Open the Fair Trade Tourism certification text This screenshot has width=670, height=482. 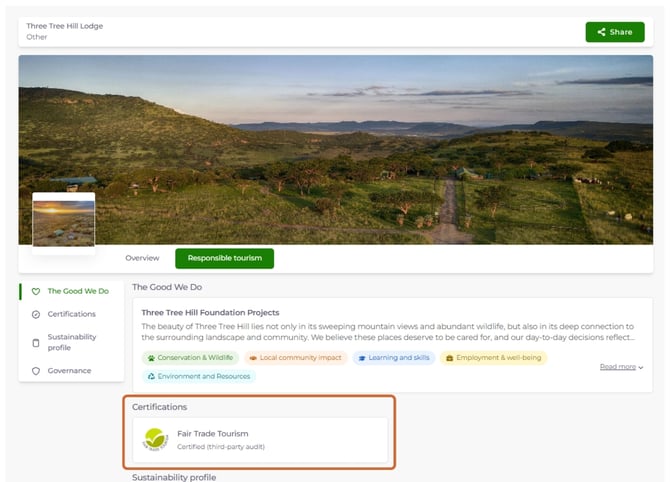213,434
